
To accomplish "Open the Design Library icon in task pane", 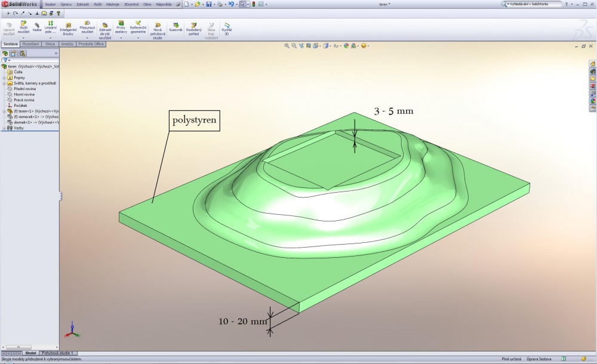I will point(593,71).
